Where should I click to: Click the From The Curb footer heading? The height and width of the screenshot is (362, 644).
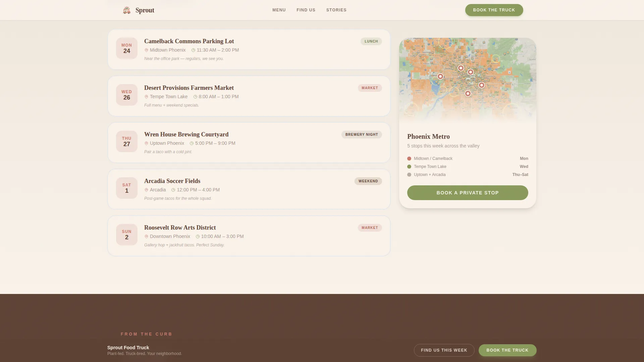point(147,334)
